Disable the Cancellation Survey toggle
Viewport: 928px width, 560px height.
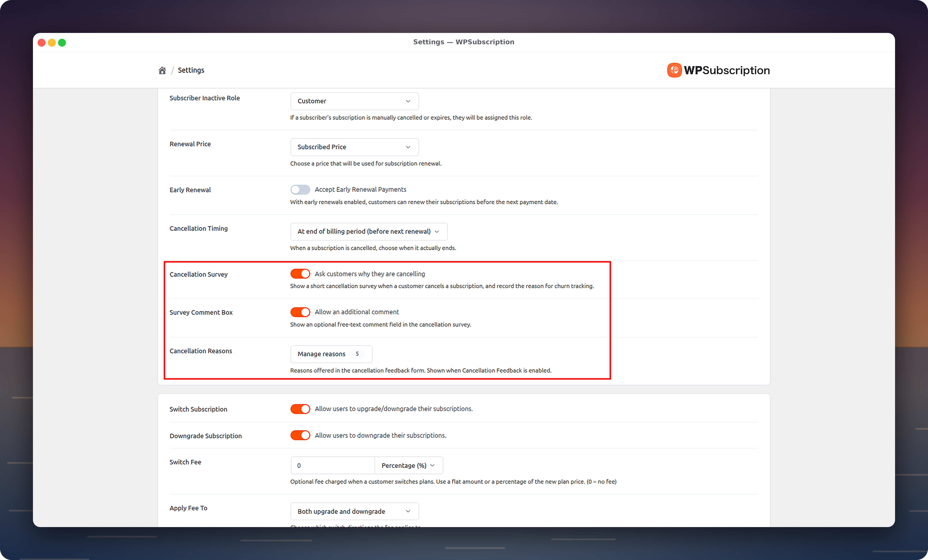point(300,274)
